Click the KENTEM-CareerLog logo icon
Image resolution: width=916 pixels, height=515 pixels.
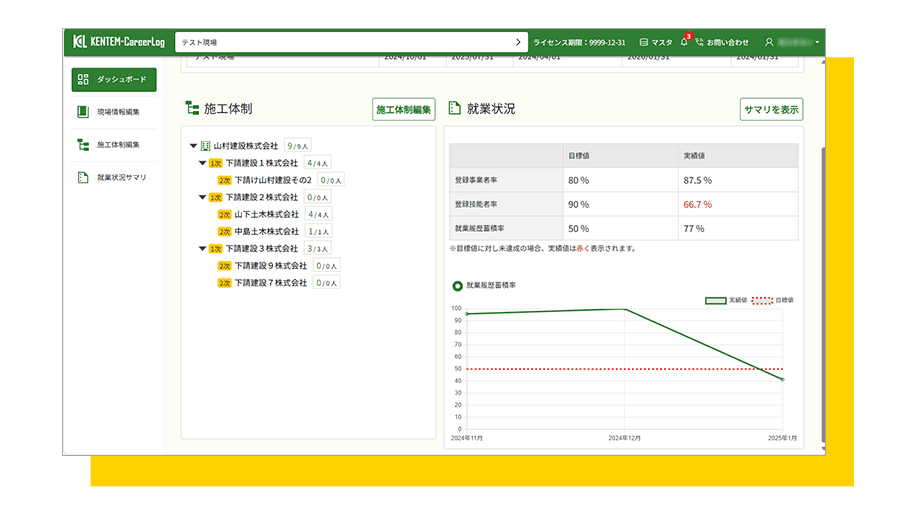coord(81,42)
